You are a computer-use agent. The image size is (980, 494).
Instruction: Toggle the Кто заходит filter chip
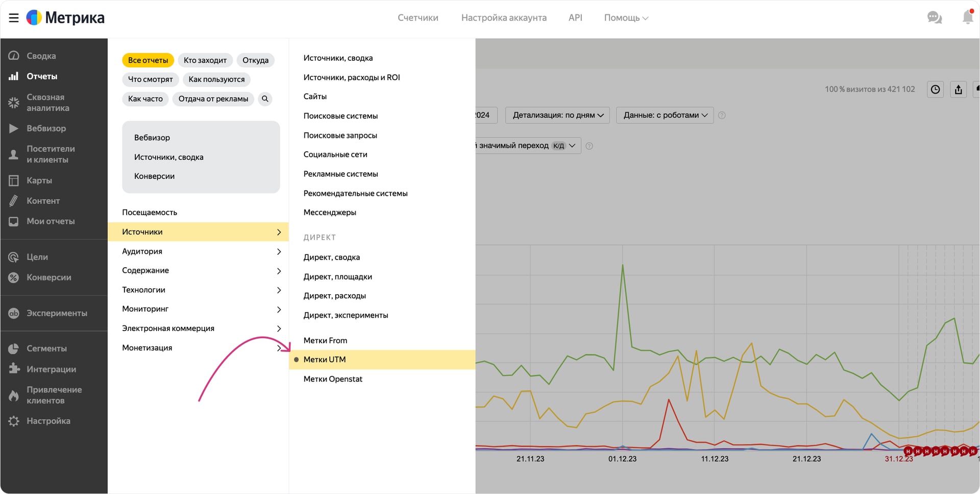[205, 60]
